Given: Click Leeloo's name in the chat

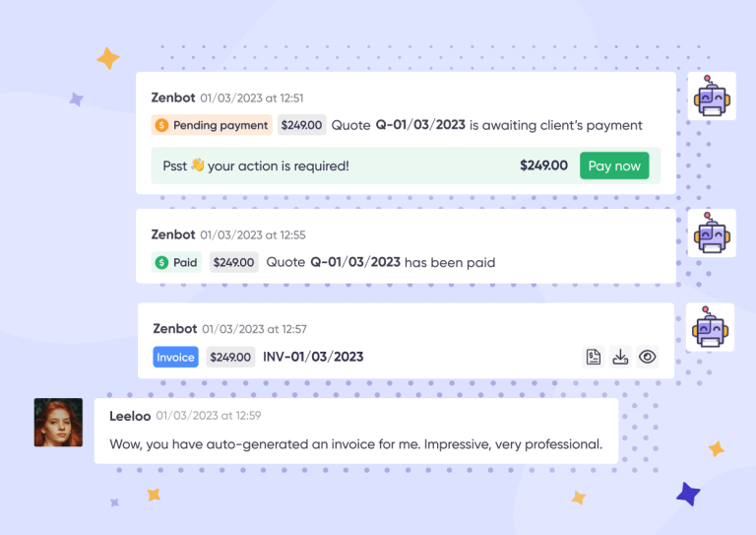Looking at the screenshot, I should click(130, 416).
